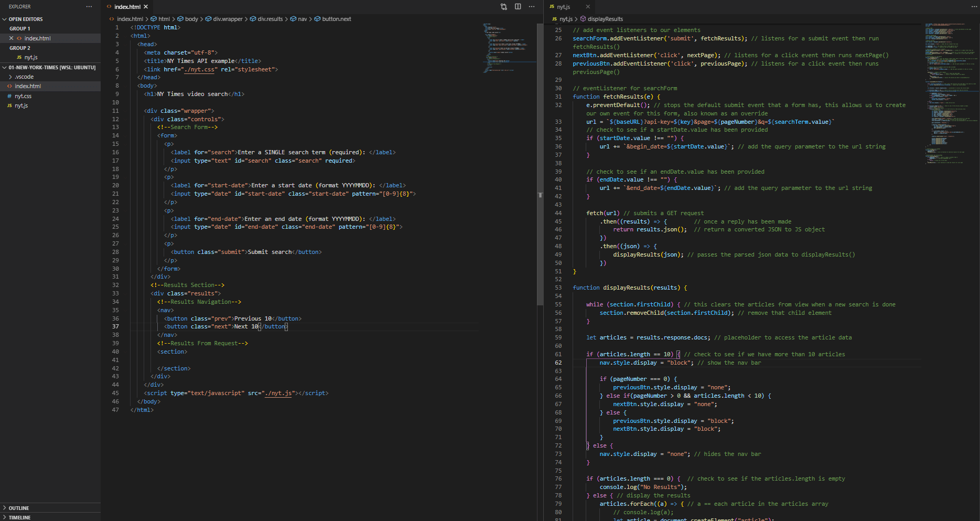
Task: Click JS file icon of nyt.js in explorer tree
Action: pyautogui.click(x=9, y=105)
